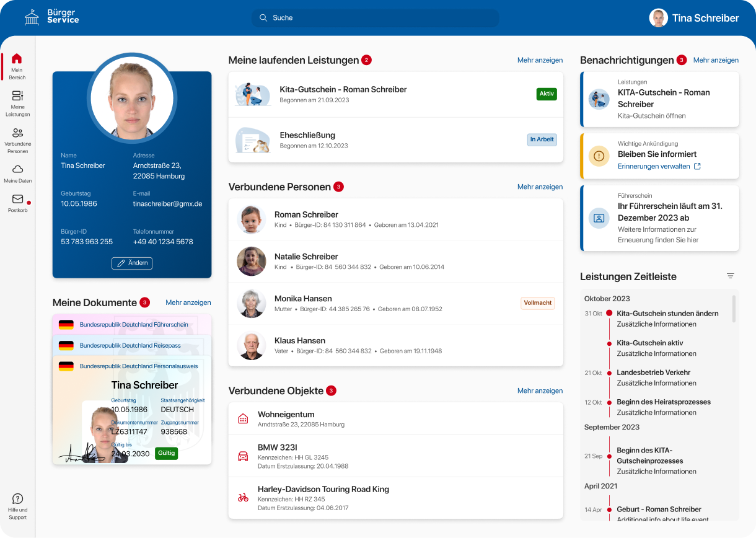Click Natalie Schreiber's photo
Viewport: 756px width, 538px height.
[x=252, y=262]
